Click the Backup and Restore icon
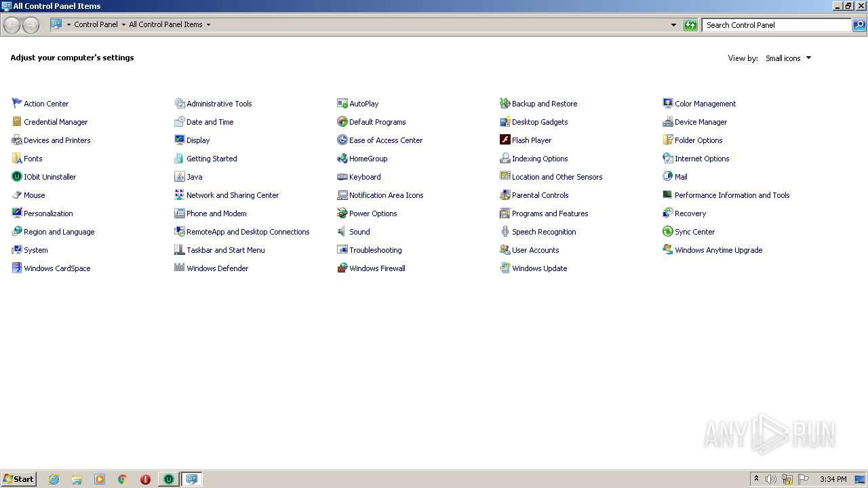 coord(505,103)
